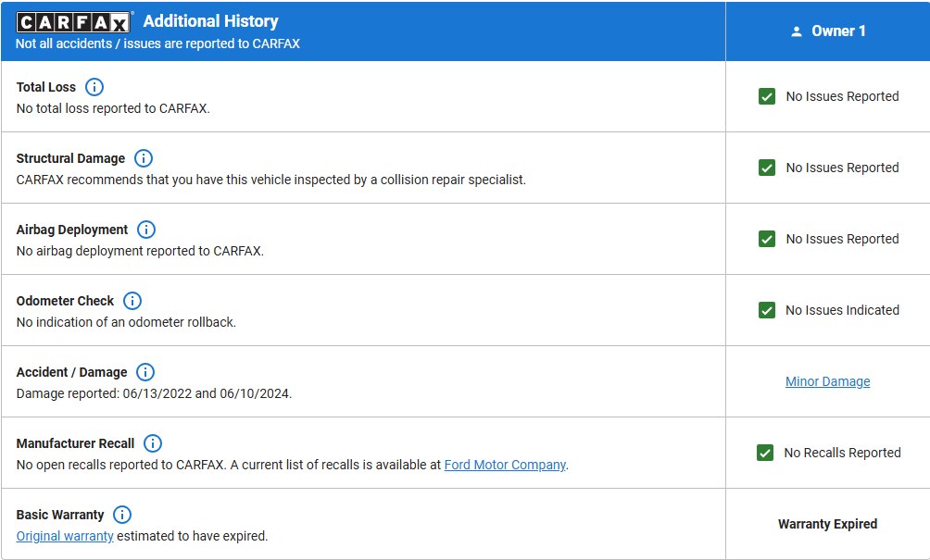
Task: Click Odometer Check green checkmark box
Action: pos(767,310)
